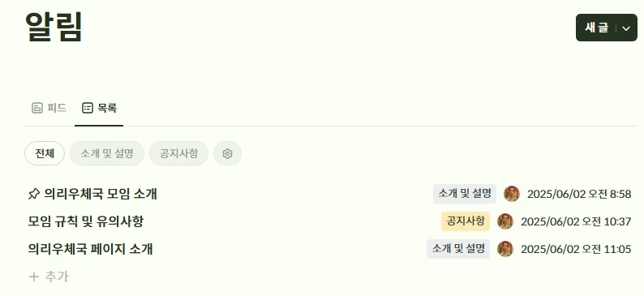Expand the 새 글 dropdown chevron
Viewport: 644px width, 296px height.
626,28
